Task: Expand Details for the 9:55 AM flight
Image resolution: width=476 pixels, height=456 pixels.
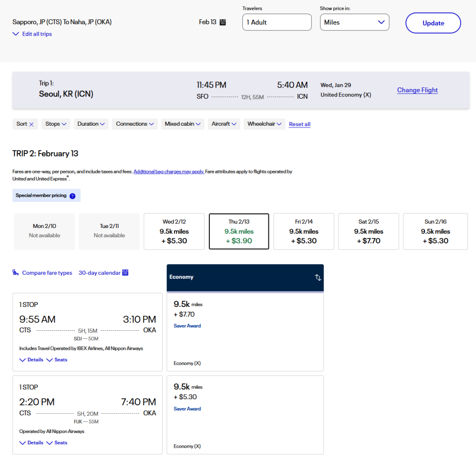Action: pos(31,360)
